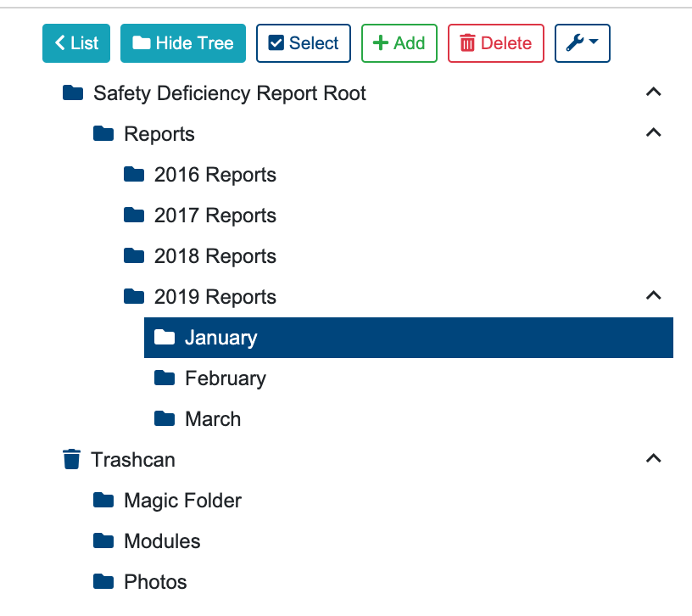
Task: Click the Modules folder icon
Action: point(103,541)
